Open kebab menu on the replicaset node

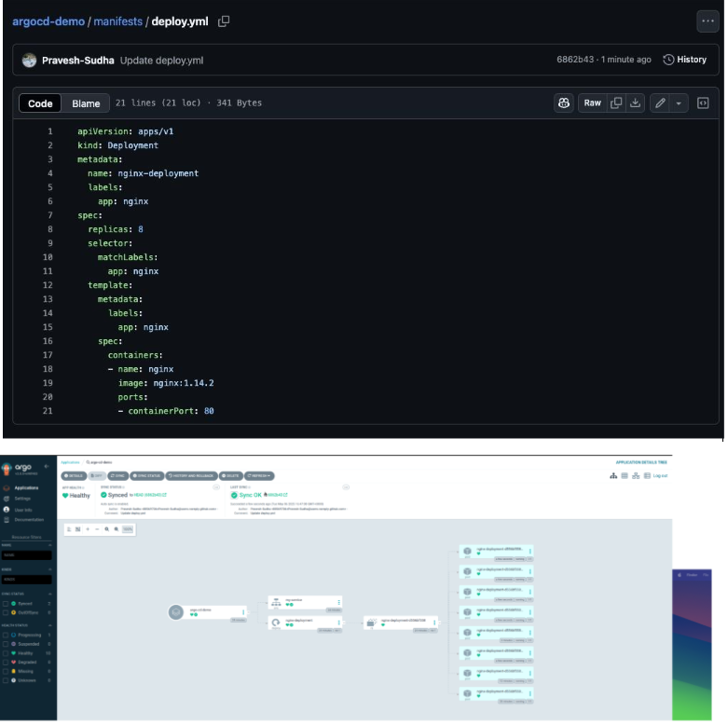coord(434,622)
